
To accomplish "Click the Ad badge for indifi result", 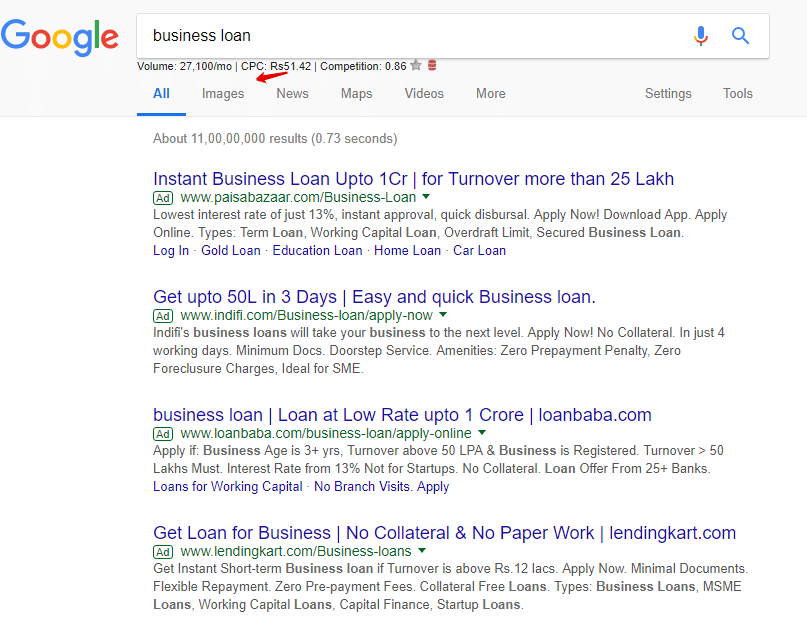I will click(163, 316).
